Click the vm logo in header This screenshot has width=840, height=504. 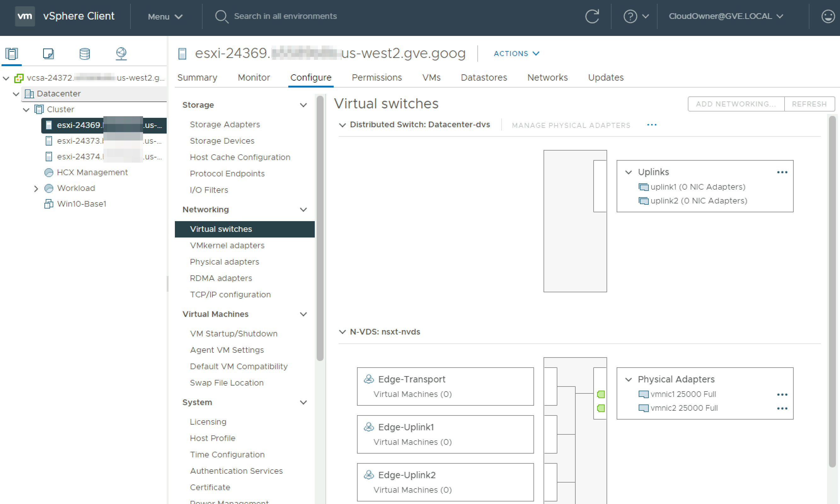[25, 16]
